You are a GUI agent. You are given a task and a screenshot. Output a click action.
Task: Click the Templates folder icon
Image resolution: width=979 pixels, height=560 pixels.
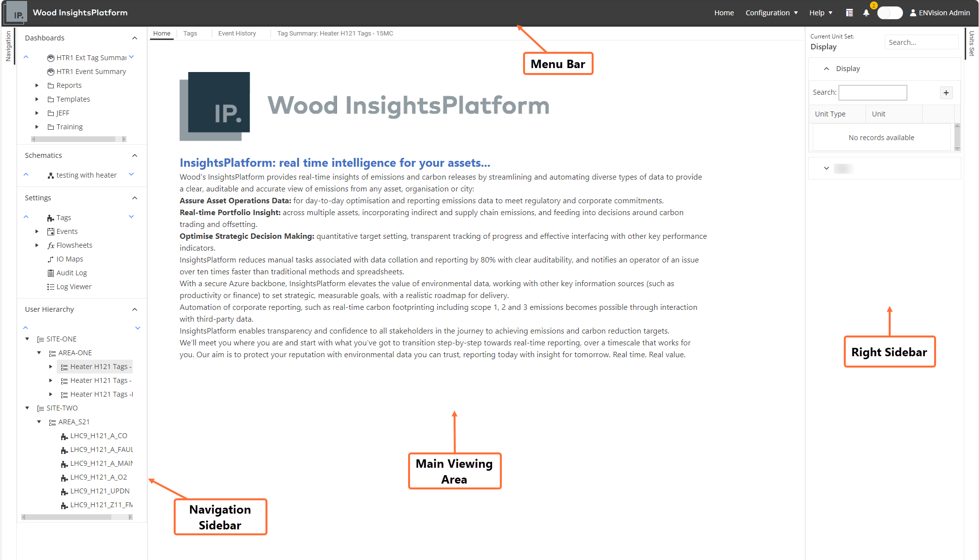50,99
